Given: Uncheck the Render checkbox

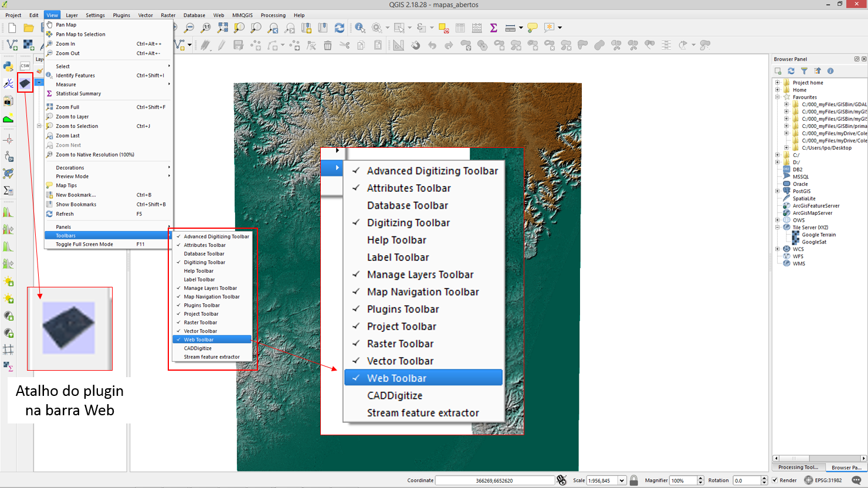Looking at the screenshot, I should 775,480.
